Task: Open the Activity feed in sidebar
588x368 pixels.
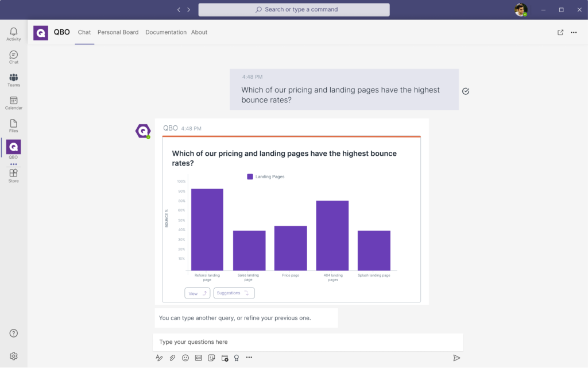Action: (x=13, y=34)
